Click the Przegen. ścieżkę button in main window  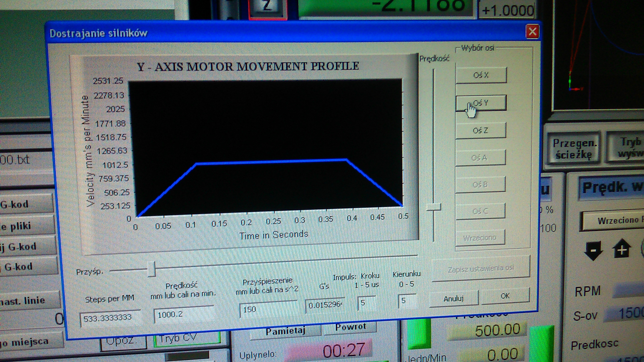tap(574, 149)
